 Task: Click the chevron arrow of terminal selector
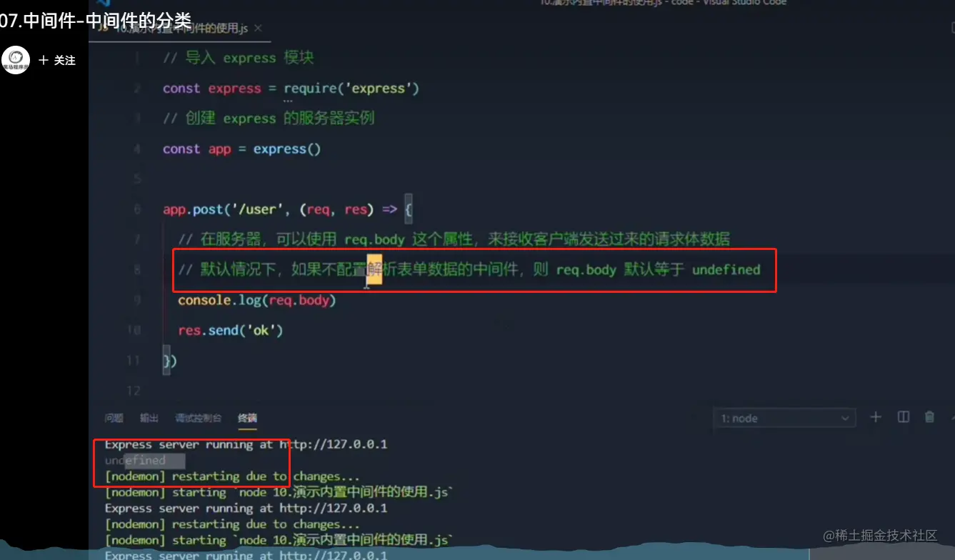[845, 419]
